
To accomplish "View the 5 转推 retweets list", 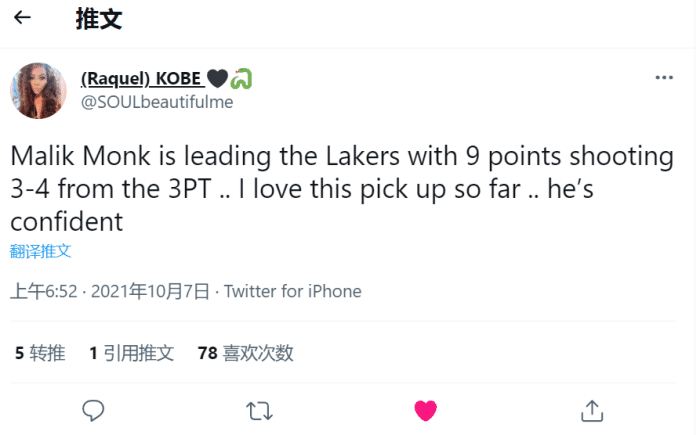I will click(x=40, y=352).
